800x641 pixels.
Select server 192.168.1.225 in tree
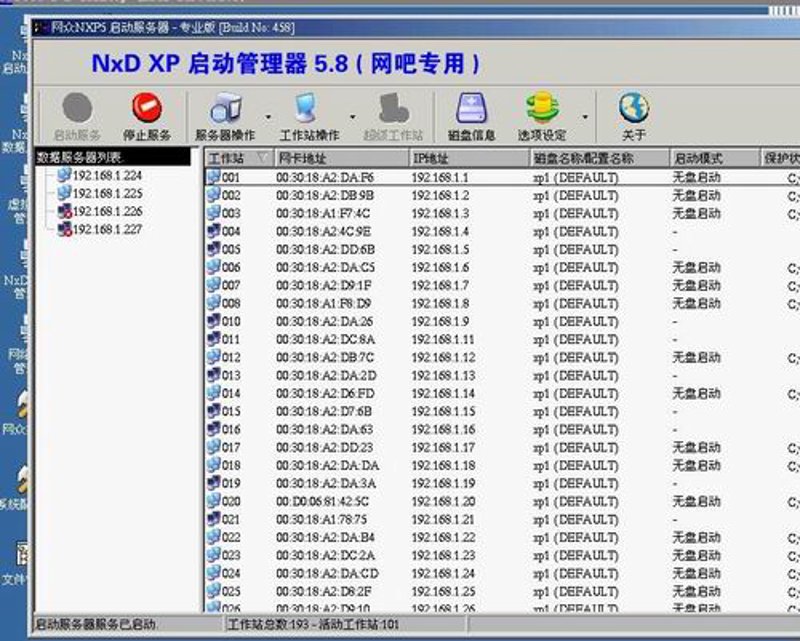[107, 193]
